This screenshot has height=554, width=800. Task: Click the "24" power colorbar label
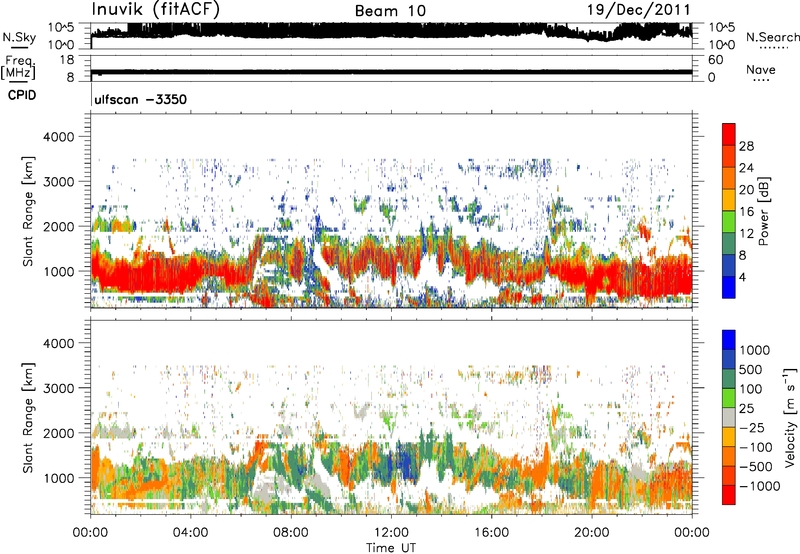pyautogui.click(x=746, y=168)
